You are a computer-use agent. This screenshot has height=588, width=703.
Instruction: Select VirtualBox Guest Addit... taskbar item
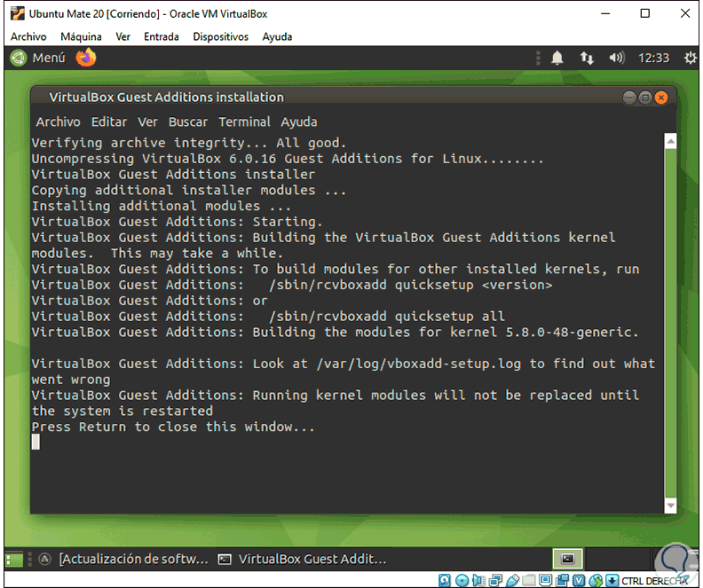[x=302, y=559]
